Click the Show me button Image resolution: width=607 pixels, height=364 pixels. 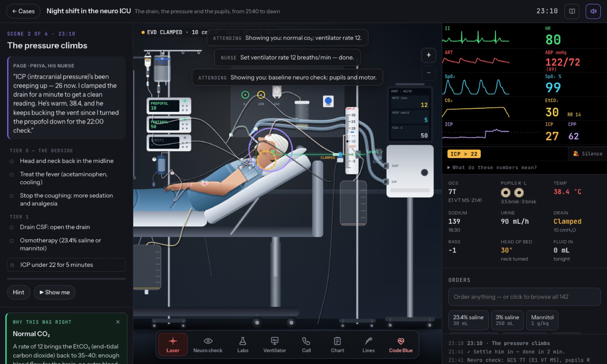55,292
